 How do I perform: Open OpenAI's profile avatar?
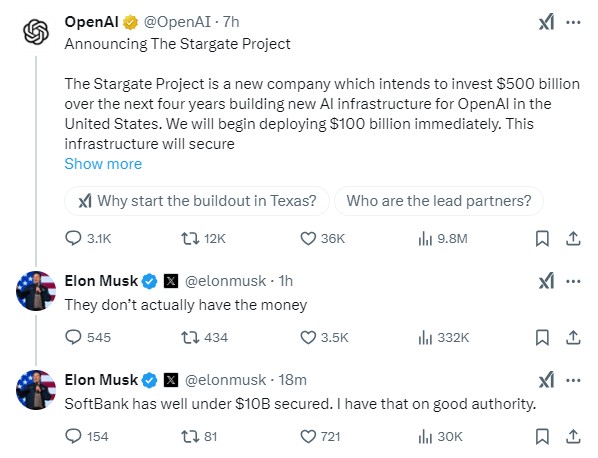(36, 32)
